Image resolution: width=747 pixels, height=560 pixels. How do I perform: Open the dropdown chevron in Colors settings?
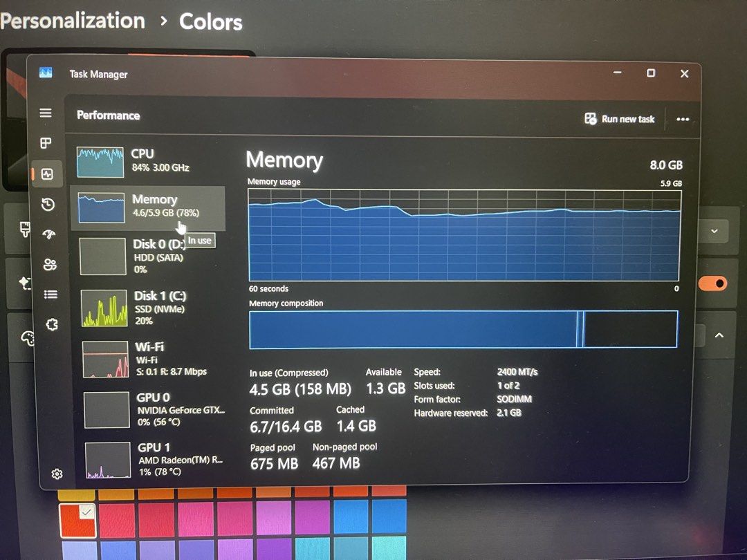(714, 232)
